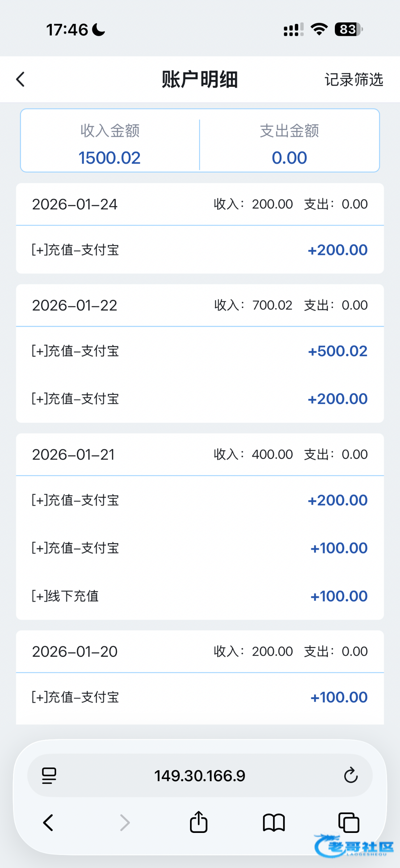Image resolution: width=400 pixels, height=868 pixels.
Task: Tap the 2026-01-21 date header
Action: (x=73, y=455)
